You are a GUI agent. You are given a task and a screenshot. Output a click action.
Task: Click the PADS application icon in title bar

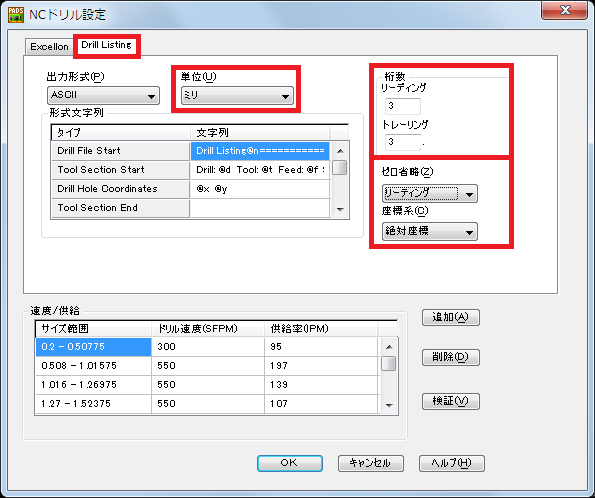point(16,15)
